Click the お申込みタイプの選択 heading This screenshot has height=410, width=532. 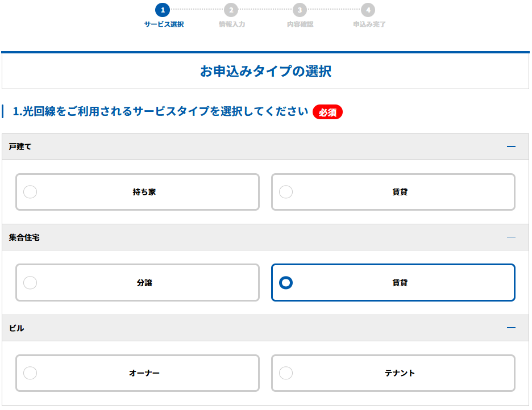(x=265, y=71)
